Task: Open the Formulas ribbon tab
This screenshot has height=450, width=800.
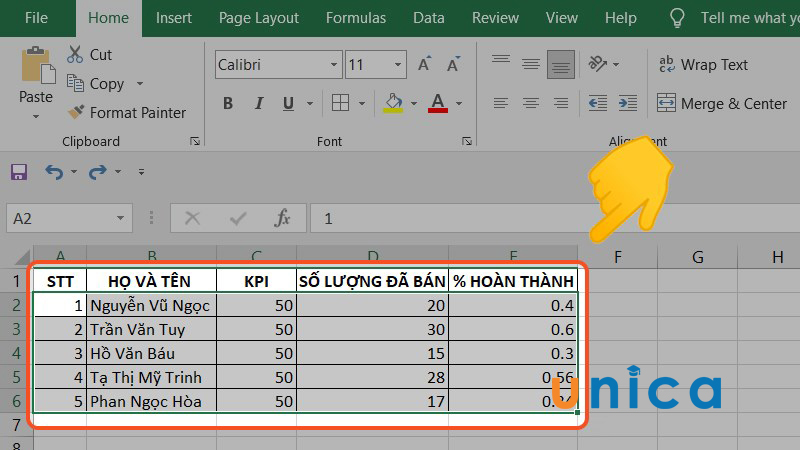Action: [355, 18]
